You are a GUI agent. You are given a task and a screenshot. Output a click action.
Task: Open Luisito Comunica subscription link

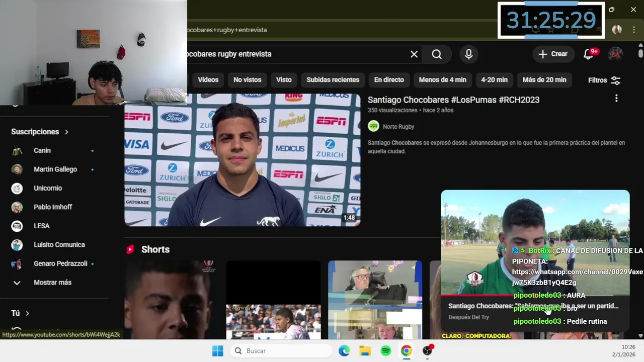(59, 245)
